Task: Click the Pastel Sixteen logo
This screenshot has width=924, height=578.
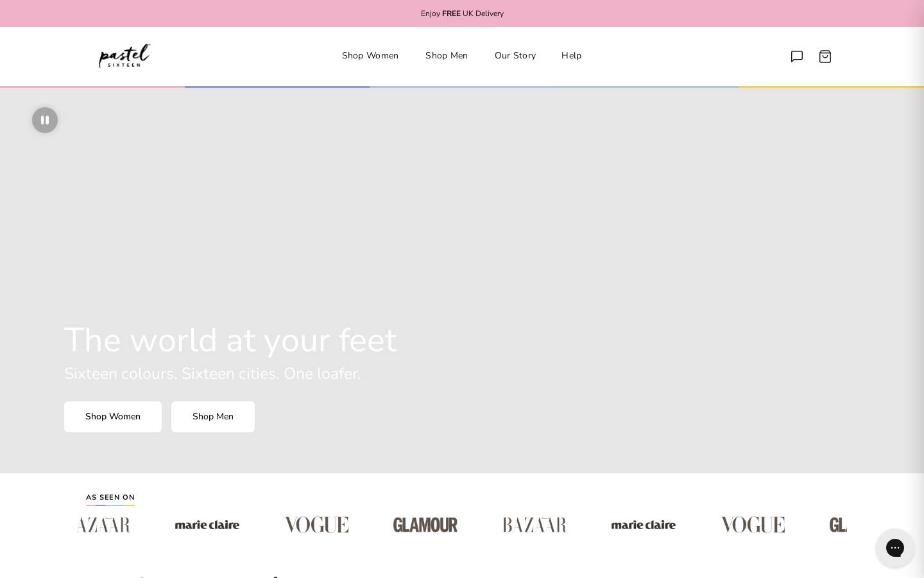Action: tap(124, 56)
